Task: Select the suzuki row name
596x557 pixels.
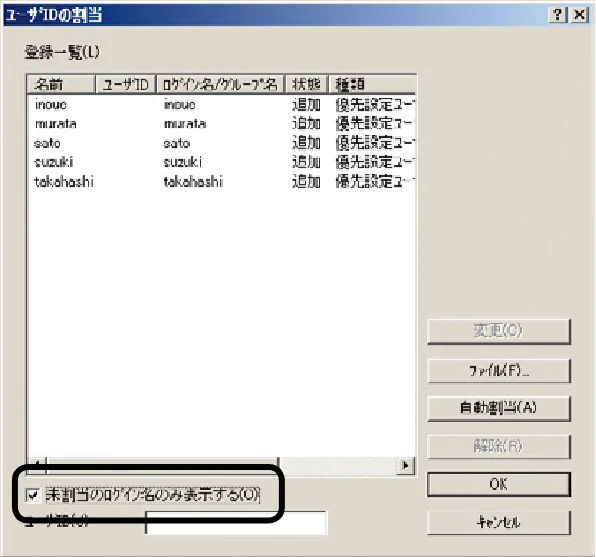Action: (54, 162)
